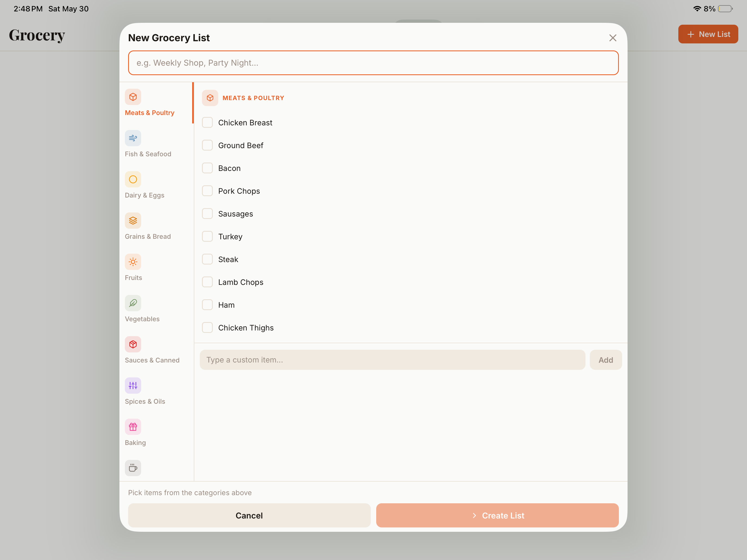Viewport: 747px width, 560px height.
Task: Open the Grains & Bread layers icon
Action: coord(133,220)
